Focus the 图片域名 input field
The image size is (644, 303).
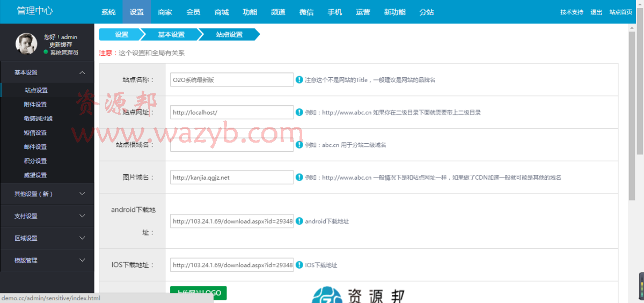tap(232, 177)
